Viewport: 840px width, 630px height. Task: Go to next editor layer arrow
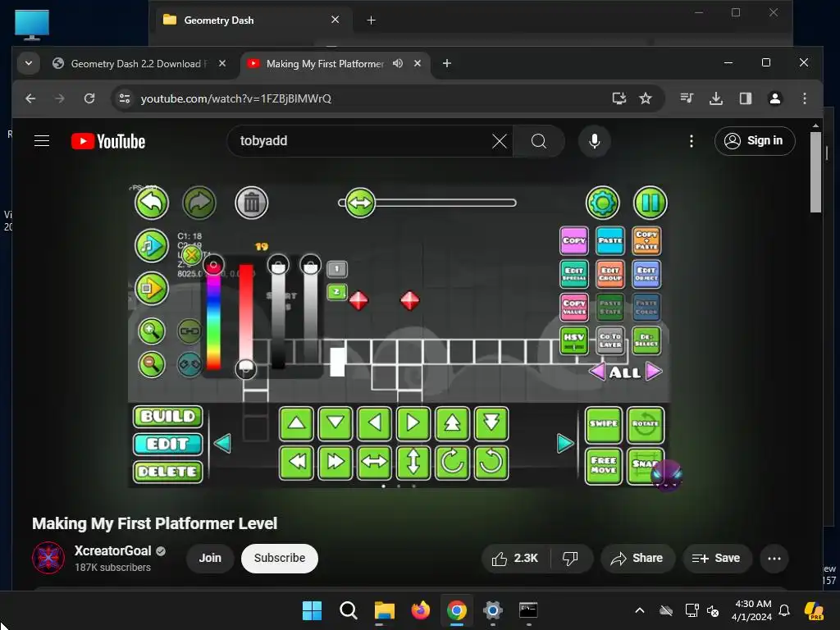tap(654, 372)
